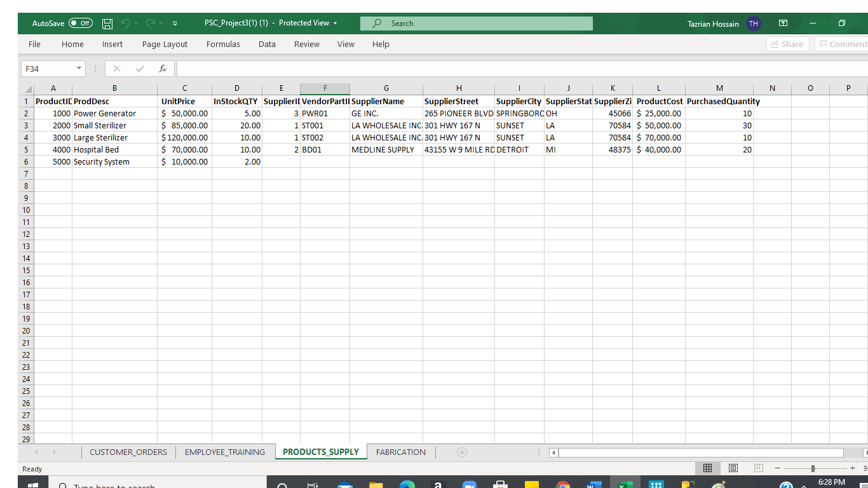
Task: Click the Page Layout view icon in status bar
Action: [733, 468]
